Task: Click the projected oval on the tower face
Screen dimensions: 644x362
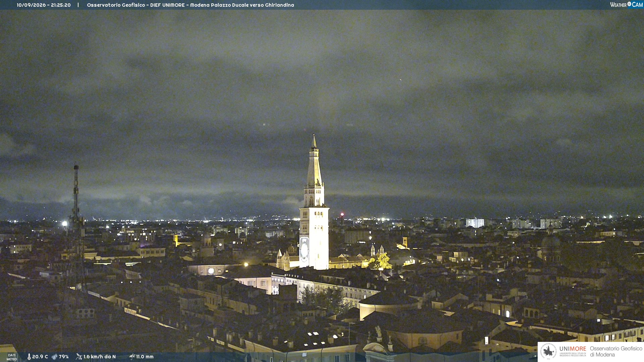Action: click(x=304, y=249)
